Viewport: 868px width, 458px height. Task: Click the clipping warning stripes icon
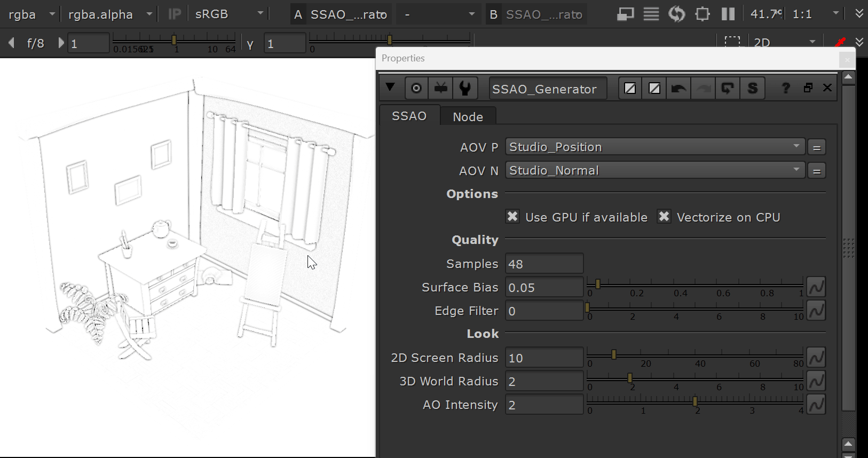[x=651, y=14]
